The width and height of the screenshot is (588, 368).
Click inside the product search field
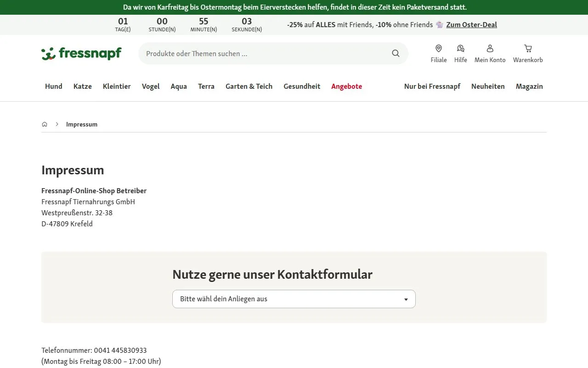click(x=257, y=53)
